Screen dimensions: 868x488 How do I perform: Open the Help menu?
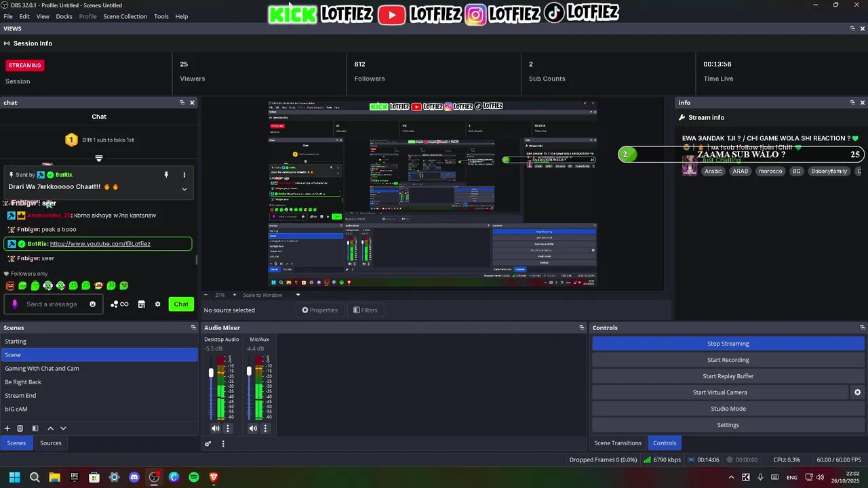pyautogui.click(x=182, y=16)
